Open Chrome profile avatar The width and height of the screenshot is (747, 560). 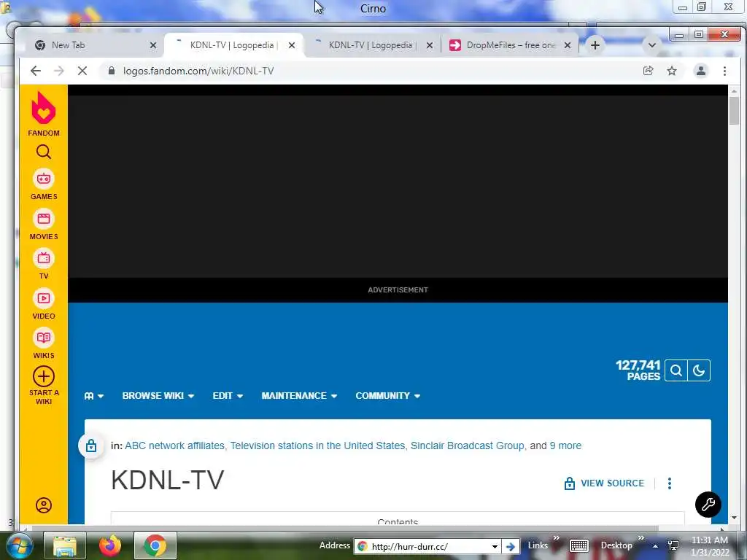click(701, 71)
